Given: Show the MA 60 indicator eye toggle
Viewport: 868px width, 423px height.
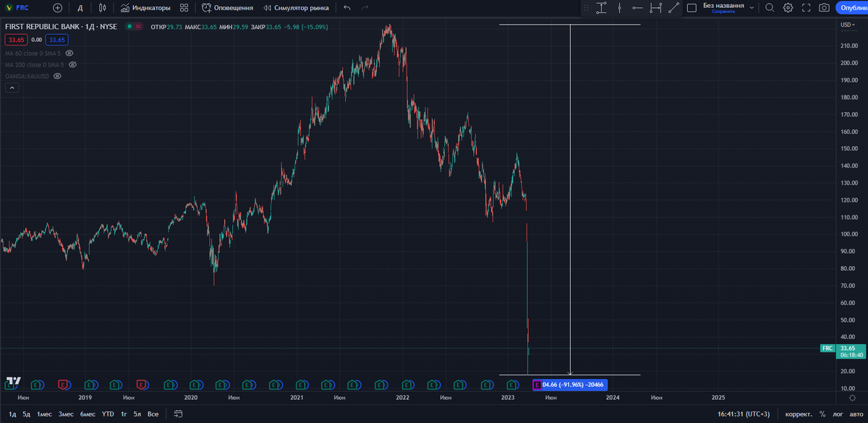Looking at the screenshot, I should [70, 54].
